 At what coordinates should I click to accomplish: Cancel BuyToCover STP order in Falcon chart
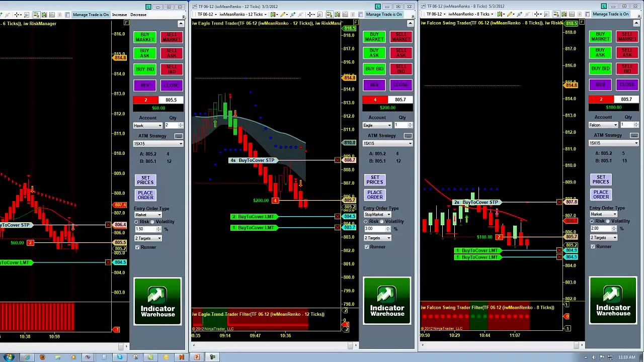pos(559,202)
